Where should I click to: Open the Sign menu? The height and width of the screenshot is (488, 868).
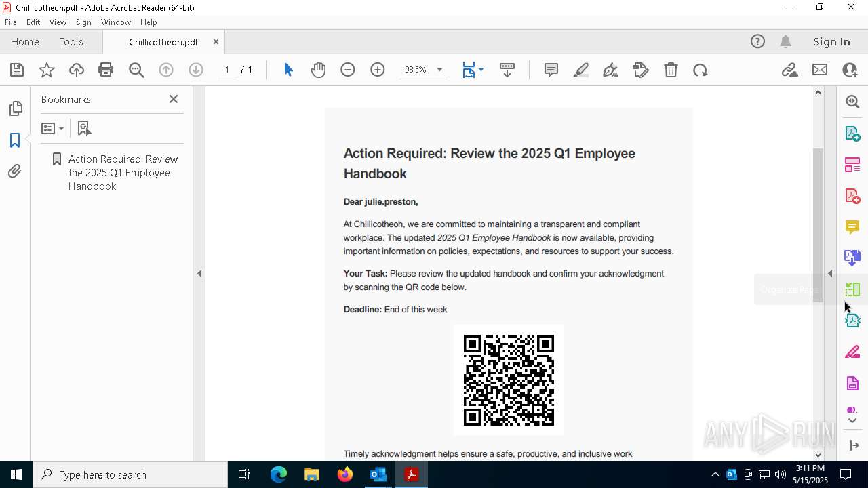click(x=83, y=22)
